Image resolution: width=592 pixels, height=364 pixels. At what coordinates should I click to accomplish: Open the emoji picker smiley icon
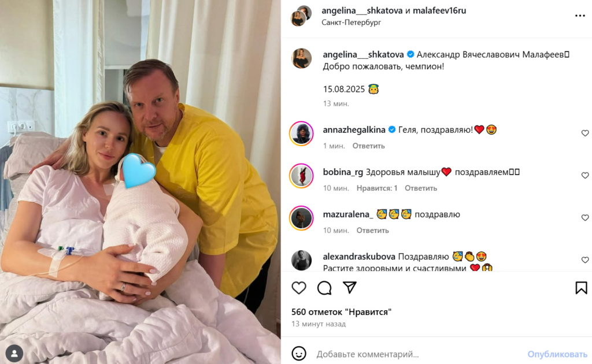pyautogui.click(x=299, y=354)
